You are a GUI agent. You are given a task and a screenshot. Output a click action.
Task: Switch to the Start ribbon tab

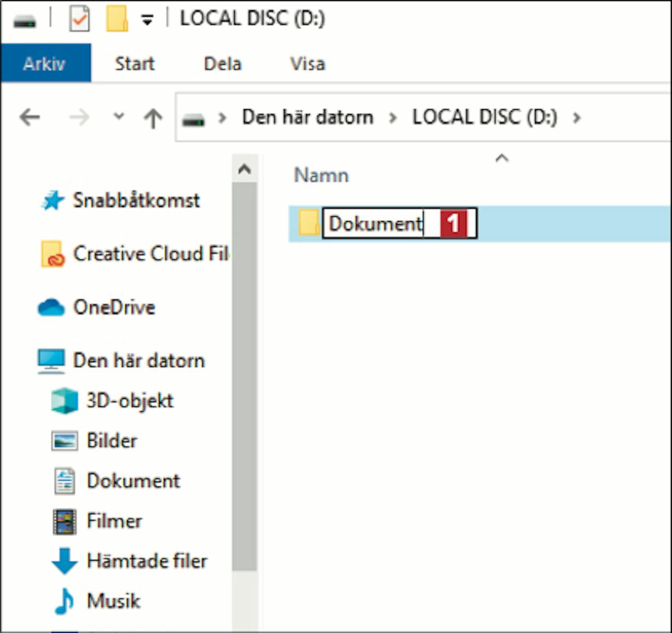click(x=135, y=64)
